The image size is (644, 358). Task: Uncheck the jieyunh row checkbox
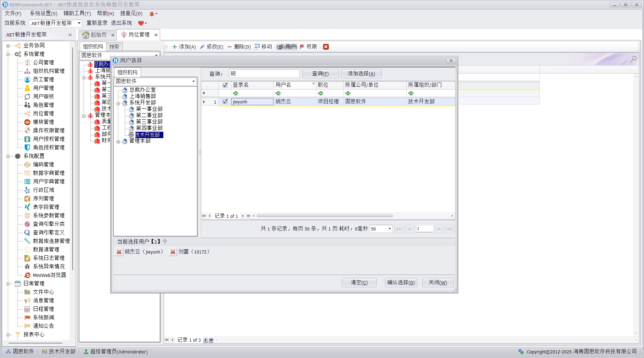pyautogui.click(x=225, y=102)
